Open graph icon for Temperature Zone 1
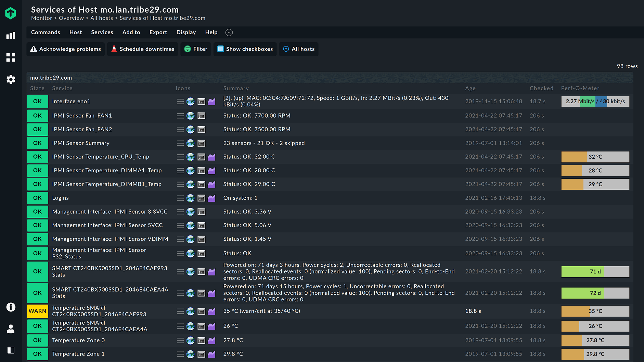 [212, 354]
